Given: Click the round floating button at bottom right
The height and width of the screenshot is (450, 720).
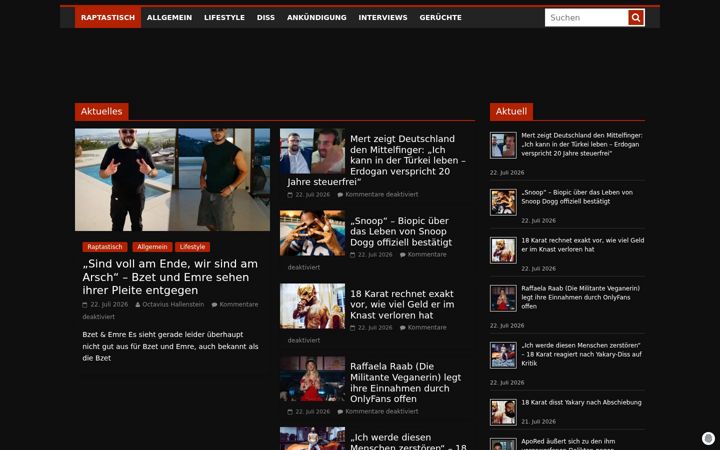Looking at the screenshot, I should point(708,438).
